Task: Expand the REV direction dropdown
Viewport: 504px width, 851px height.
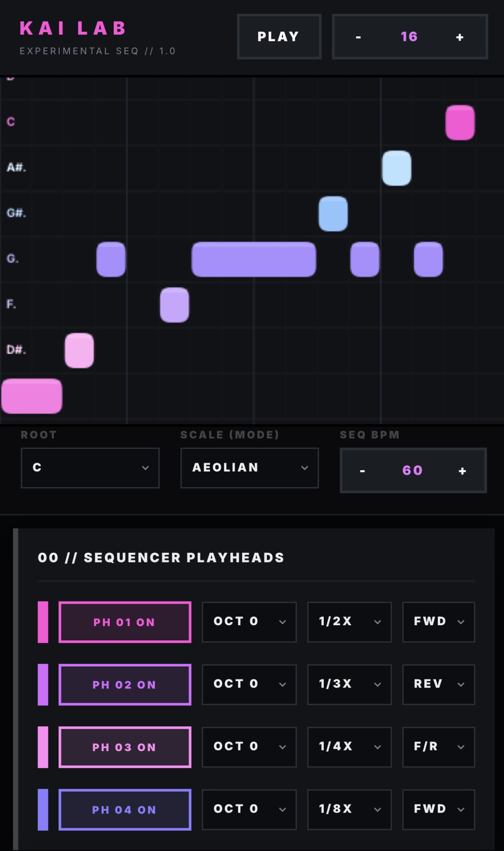Action: (x=438, y=684)
